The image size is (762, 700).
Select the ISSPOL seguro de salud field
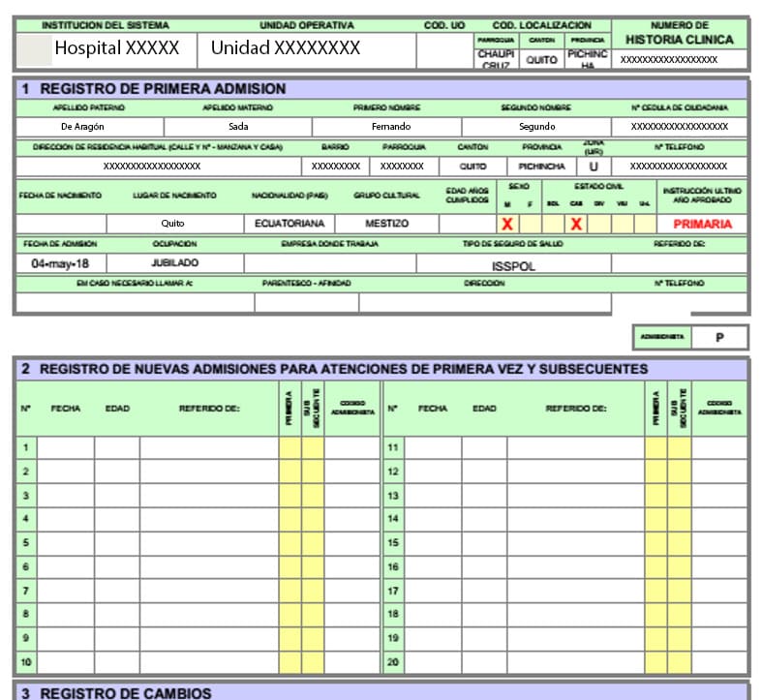pos(513,263)
